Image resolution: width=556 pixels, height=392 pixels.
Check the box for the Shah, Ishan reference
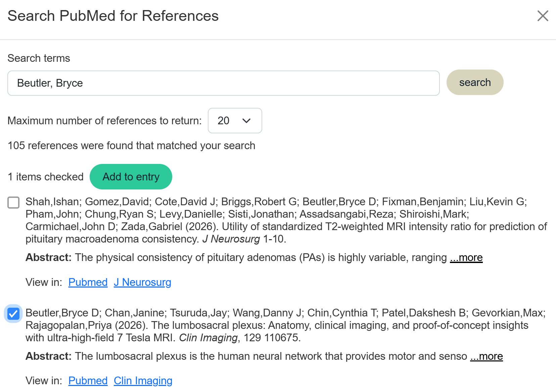tap(13, 203)
